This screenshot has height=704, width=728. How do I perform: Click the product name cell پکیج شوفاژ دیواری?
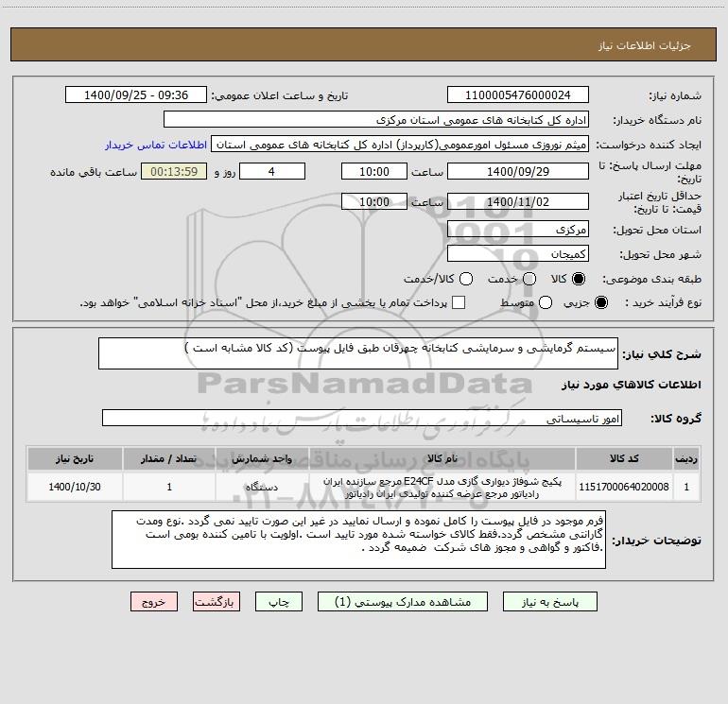(x=442, y=487)
